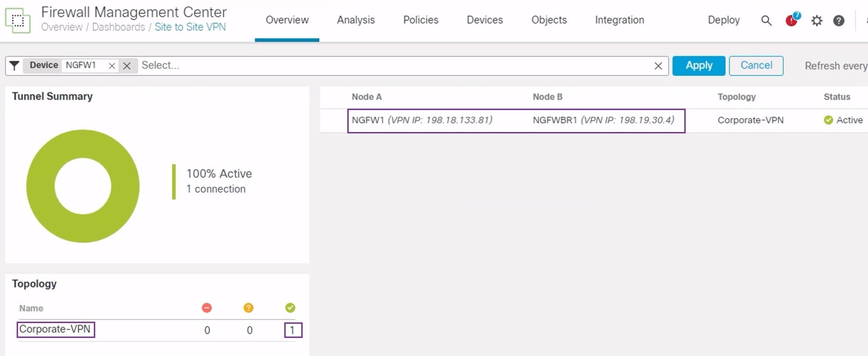Click the green Active status icon

click(828, 120)
